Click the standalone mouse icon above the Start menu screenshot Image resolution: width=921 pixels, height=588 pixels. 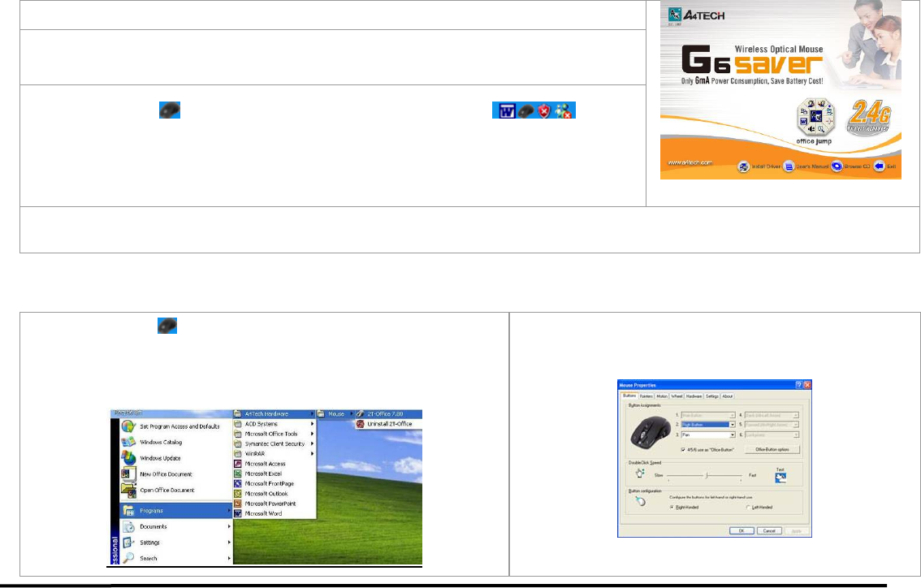click(x=167, y=326)
